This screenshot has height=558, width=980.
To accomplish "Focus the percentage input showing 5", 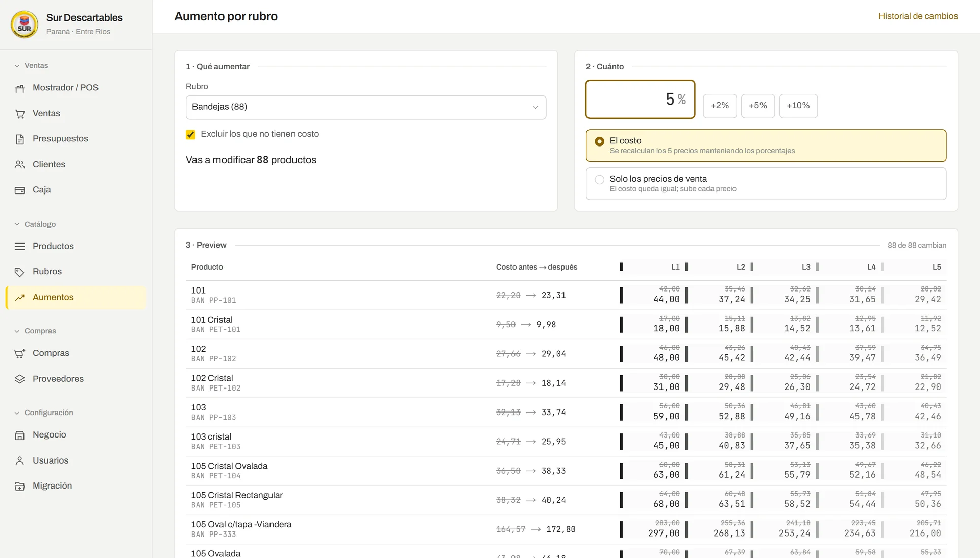I will (640, 100).
